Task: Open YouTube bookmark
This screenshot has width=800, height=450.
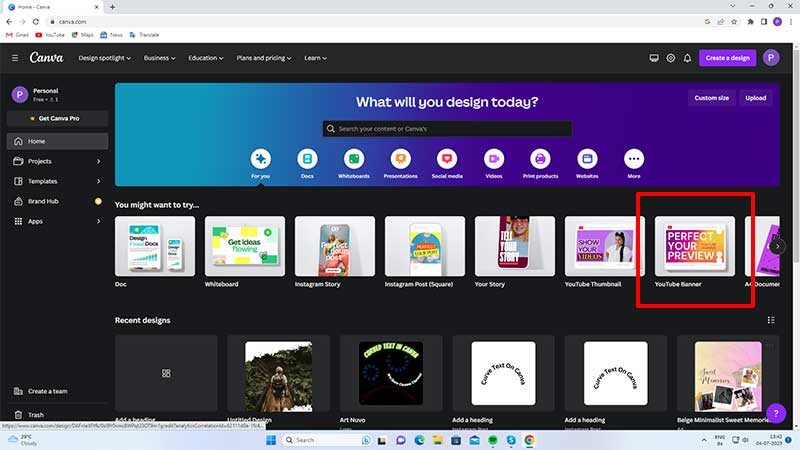Action: tap(50, 35)
